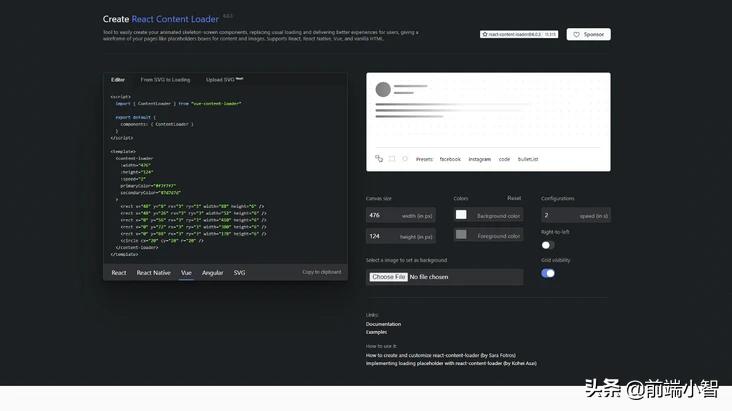Click the code editor area
This screenshot has width=732, height=411.
click(x=225, y=175)
